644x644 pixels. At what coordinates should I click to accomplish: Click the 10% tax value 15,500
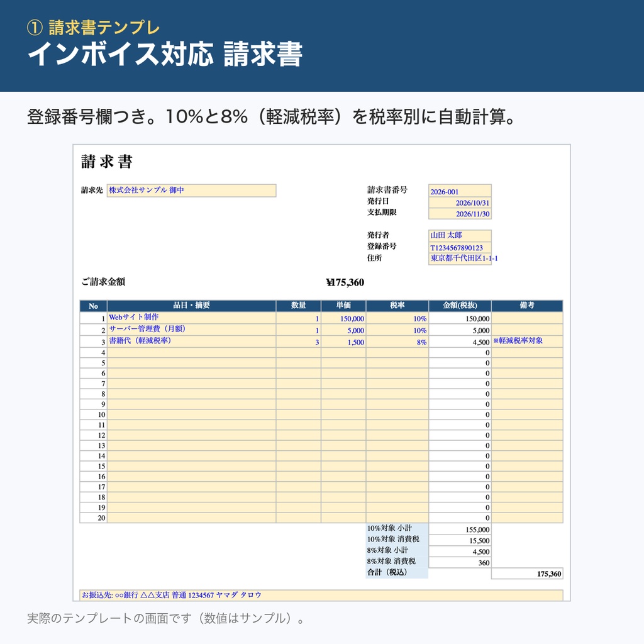(460, 540)
